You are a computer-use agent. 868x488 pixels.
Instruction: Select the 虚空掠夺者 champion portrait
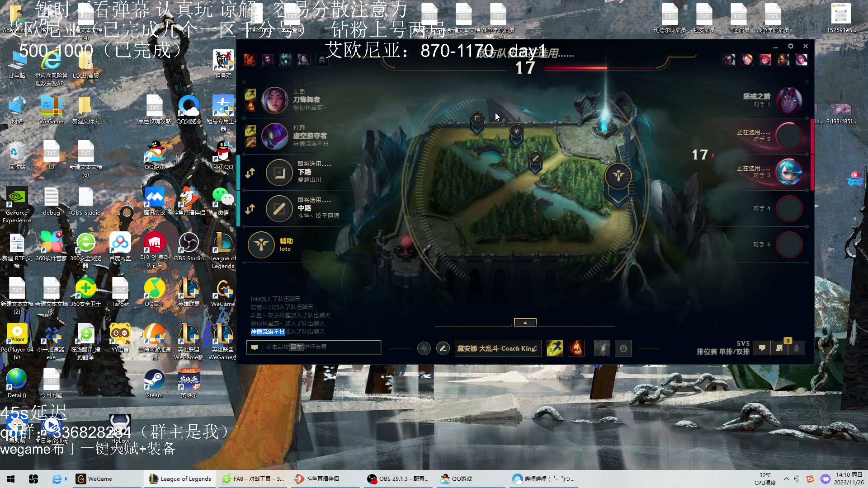point(275,136)
